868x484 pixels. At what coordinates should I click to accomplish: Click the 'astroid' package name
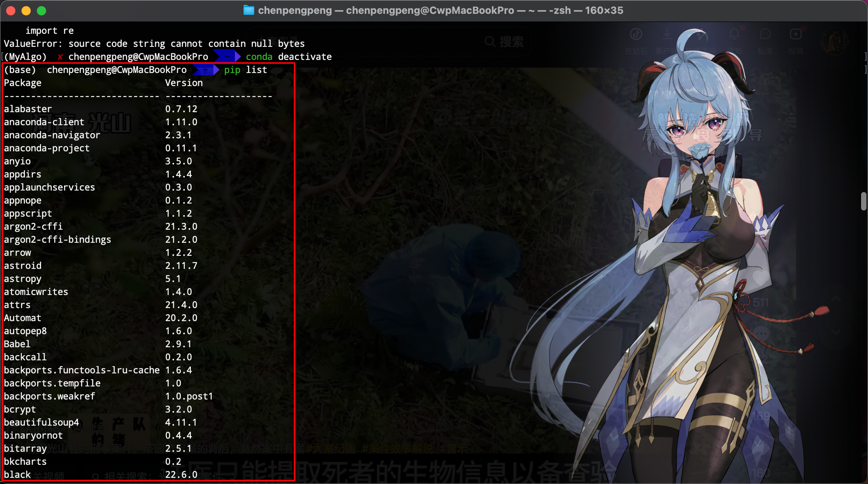(x=23, y=266)
